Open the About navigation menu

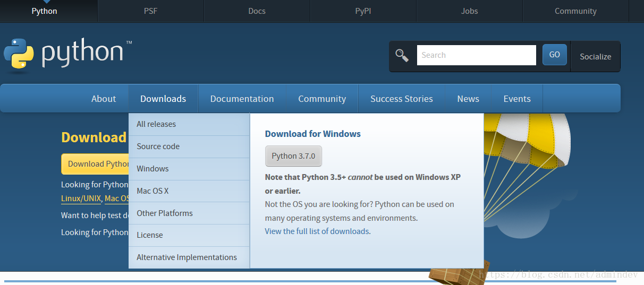(104, 99)
